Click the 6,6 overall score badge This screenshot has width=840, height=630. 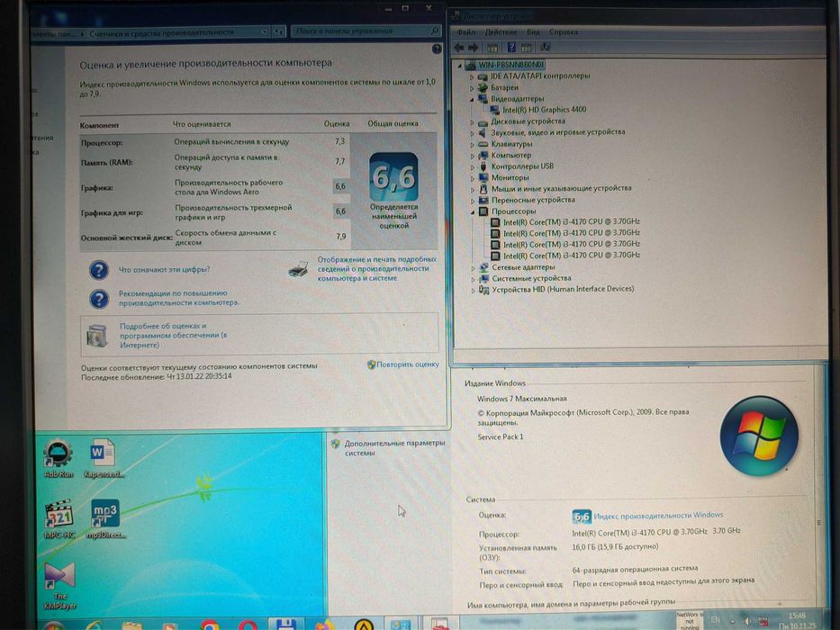click(393, 176)
